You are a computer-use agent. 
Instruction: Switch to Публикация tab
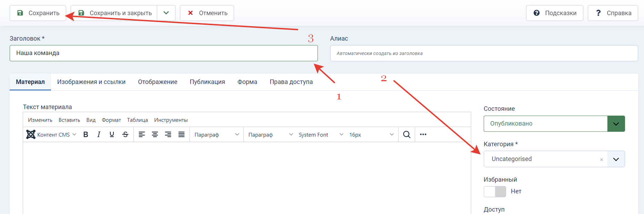pos(207,82)
